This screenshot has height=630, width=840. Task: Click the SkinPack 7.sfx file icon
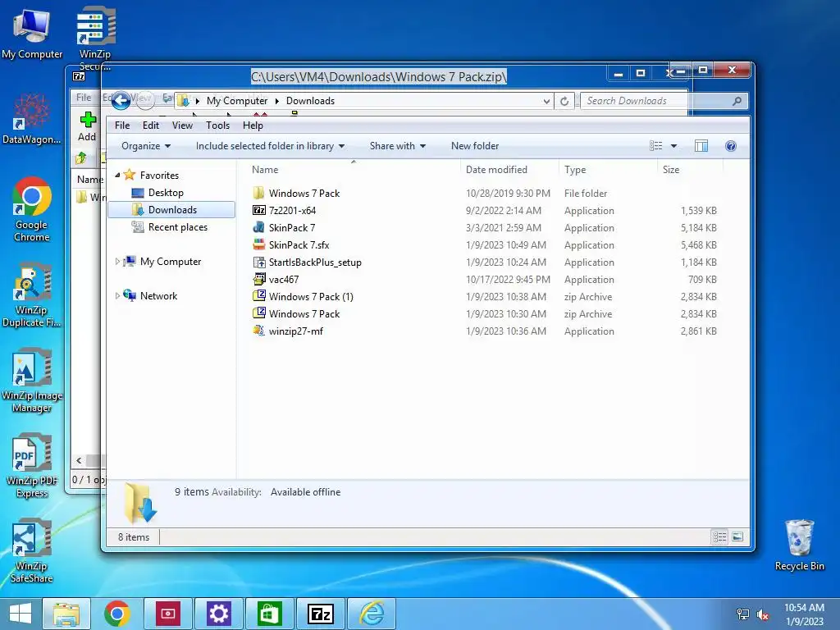[x=258, y=244]
